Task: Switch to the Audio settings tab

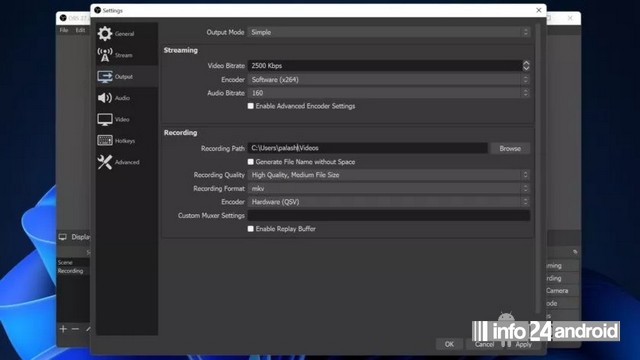Action: pyautogui.click(x=127, y=98)
